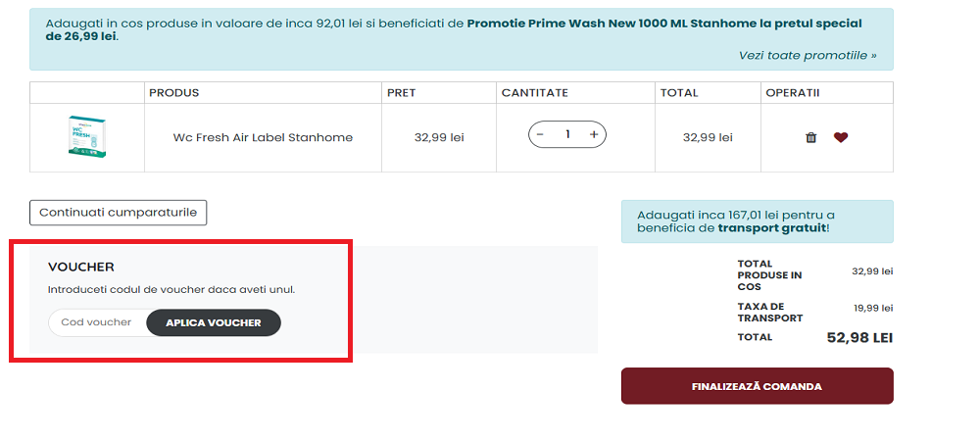Open Vezi toate promotiile link
Screen dimensions: 980x441
[x=808, y=56]
